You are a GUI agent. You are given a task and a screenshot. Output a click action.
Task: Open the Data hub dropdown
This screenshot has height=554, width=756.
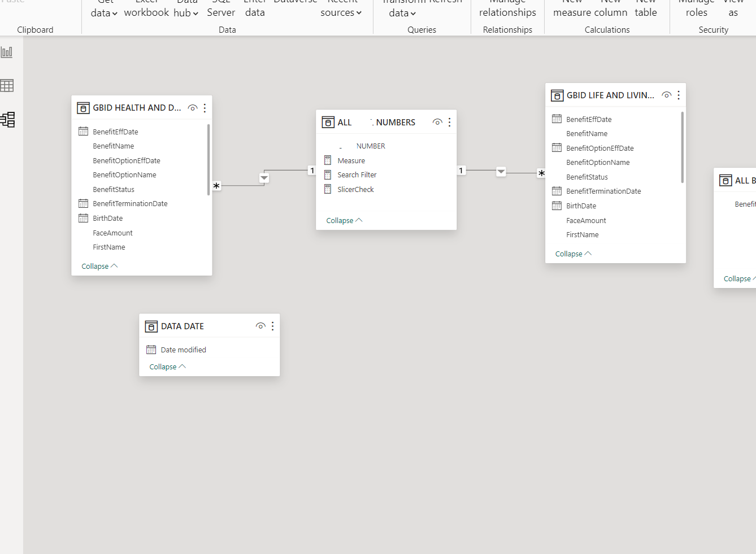pos(186,8)
